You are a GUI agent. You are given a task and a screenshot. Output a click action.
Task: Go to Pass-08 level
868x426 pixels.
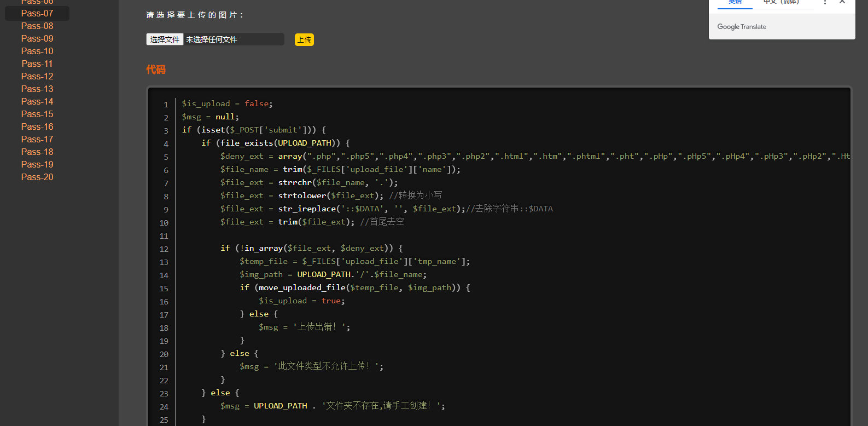click(37, 26)
